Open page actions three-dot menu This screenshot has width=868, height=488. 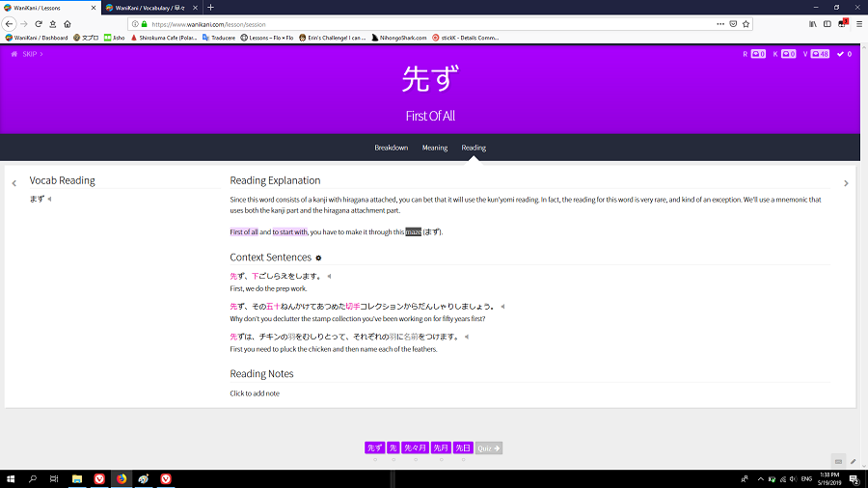point(719,23)
